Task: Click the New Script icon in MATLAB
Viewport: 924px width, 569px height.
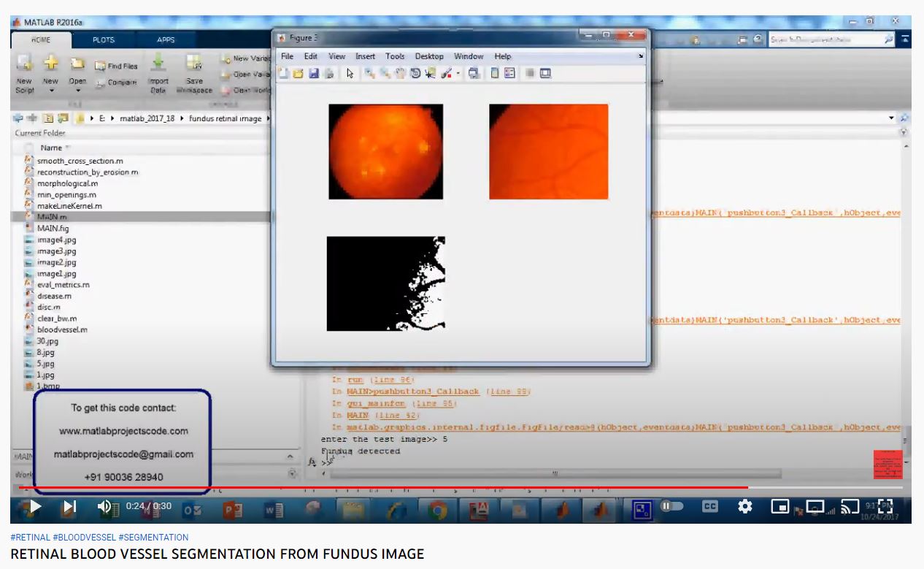Action: (x=24, y=63)
